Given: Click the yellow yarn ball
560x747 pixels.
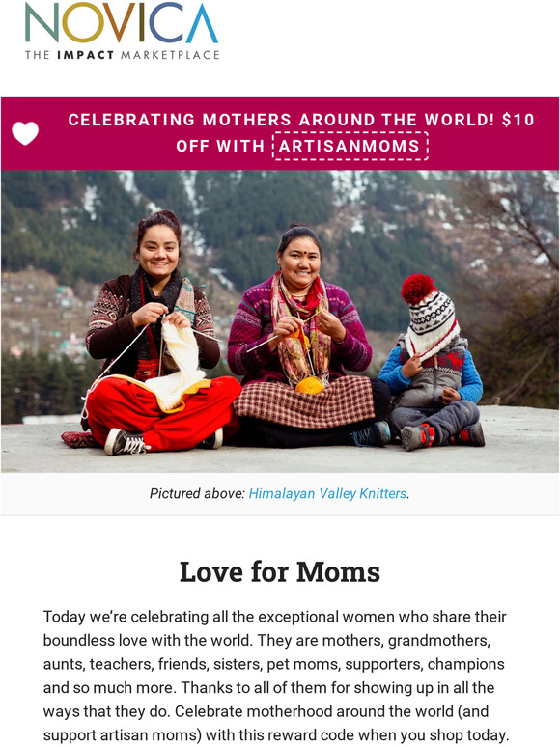Looking at the screenshot, I should 310,385.
